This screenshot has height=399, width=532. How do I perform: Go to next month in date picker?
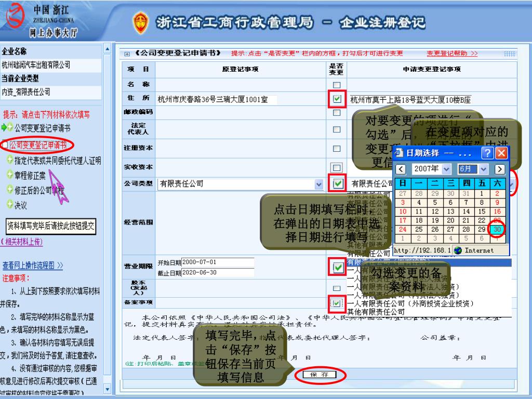pos(499,169)
